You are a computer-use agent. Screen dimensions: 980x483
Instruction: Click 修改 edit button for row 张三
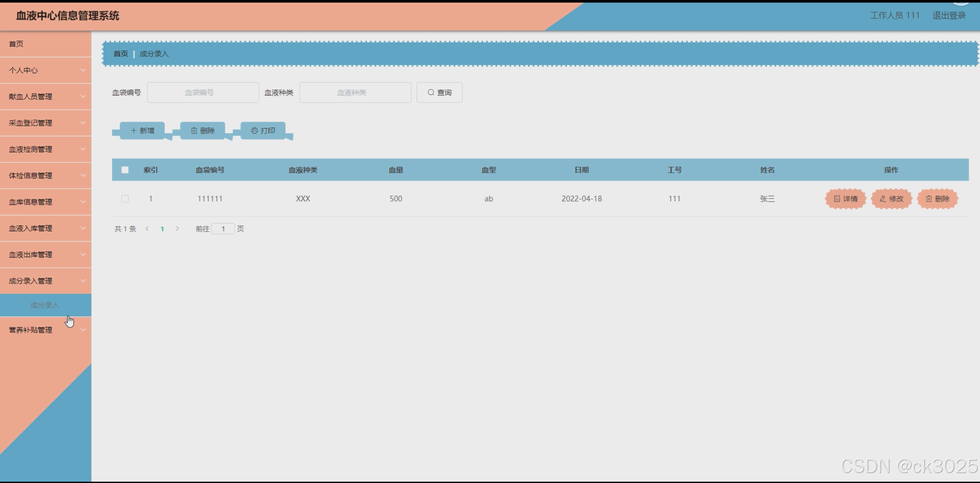(892, 199)
